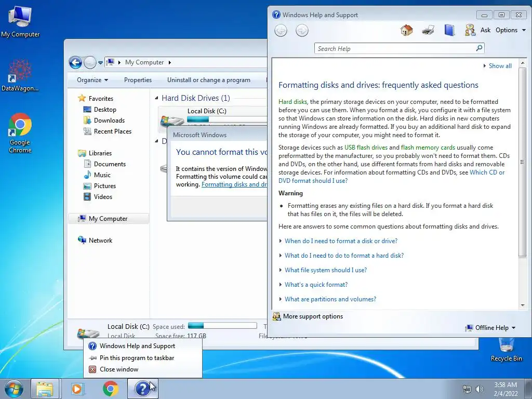This screenshot has width=532, height=399.
Task: Click the print icon in Help window
Action: [428, 30]
